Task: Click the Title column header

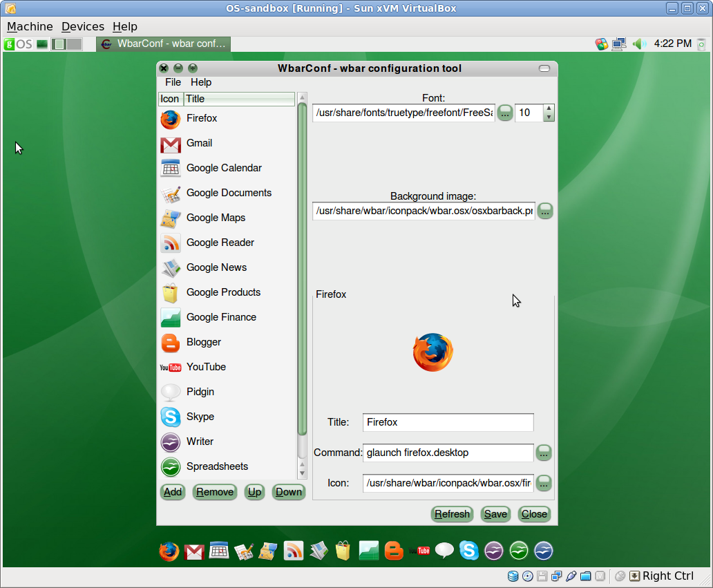Action: click(x=240, y=99)
